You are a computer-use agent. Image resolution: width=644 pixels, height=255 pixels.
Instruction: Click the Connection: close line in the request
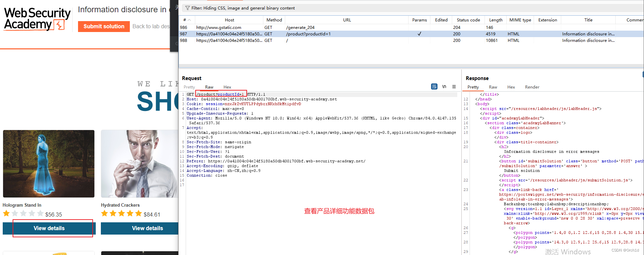tap(207, 176)
